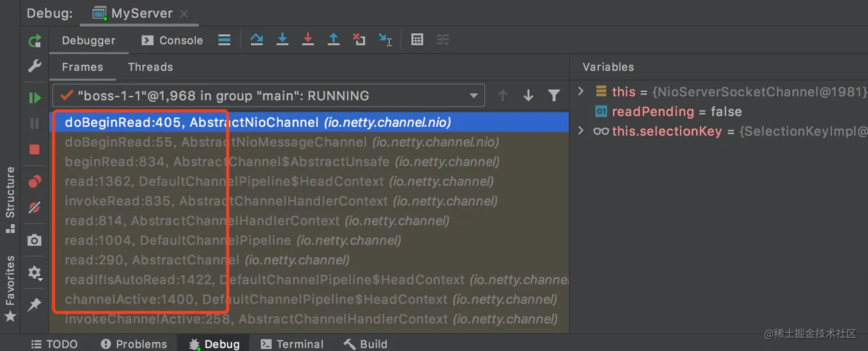This screenshot has width=868, height=351.
Task: Pause the program execution
Action: click(34, 123)
